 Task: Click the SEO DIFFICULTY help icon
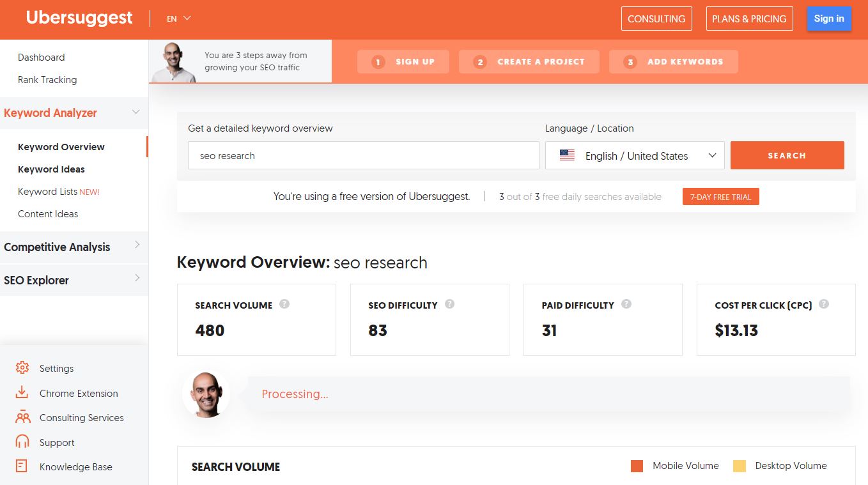pyautogui.click(x=449, y=304)
